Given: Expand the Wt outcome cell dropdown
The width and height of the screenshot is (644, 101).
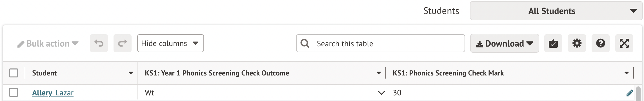Looking at the screenshot, I should coord(381,93).
